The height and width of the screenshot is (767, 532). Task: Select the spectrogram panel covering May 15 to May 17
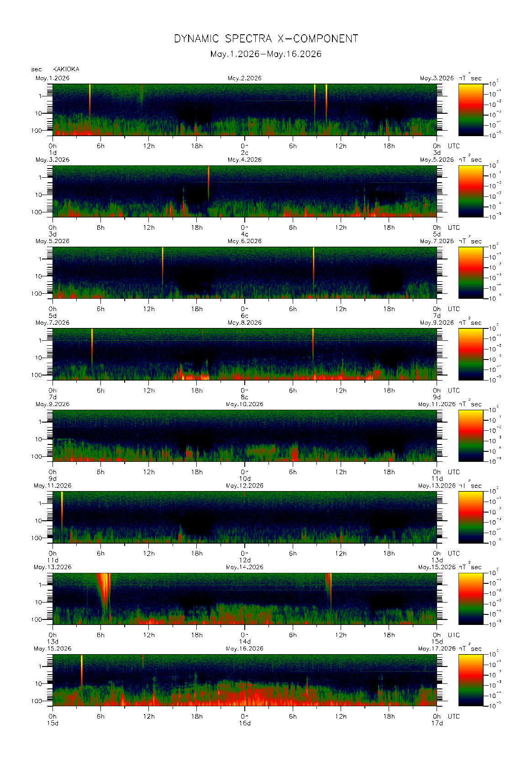pyautogui.click(x=245, y=680)
